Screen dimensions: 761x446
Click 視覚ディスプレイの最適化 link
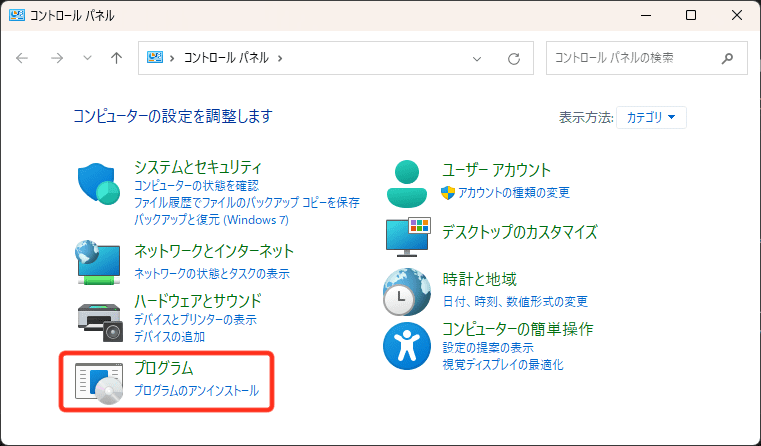coord(503,364)
